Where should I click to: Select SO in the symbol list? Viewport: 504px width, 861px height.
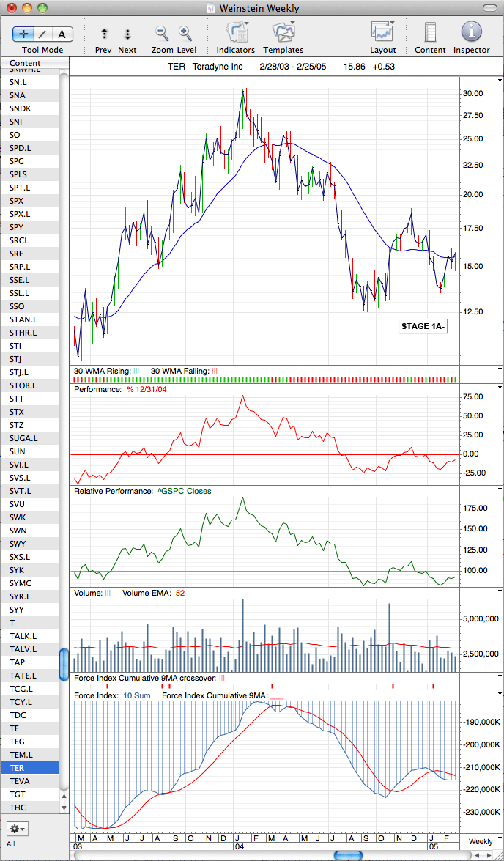coord(29,135)
